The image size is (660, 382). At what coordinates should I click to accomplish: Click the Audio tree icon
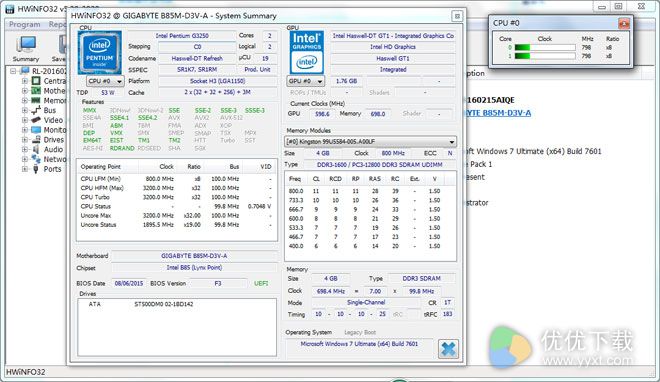pyautogui.click(x=37, y=149)
